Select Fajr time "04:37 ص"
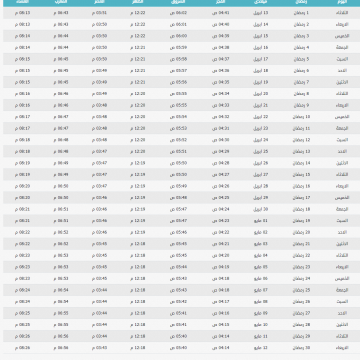The image size is (360, 360). pyautogui.click(x=220, y=59)
